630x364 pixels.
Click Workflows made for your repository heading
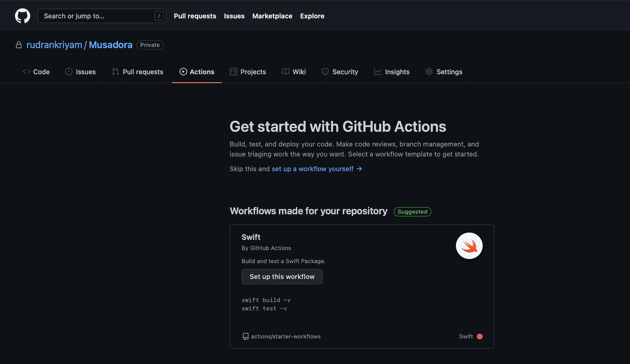(x=309, y=211)
